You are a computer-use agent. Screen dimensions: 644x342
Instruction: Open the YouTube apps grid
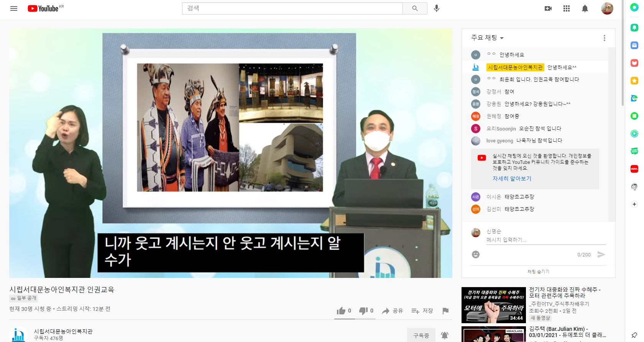tap(567, 8)
